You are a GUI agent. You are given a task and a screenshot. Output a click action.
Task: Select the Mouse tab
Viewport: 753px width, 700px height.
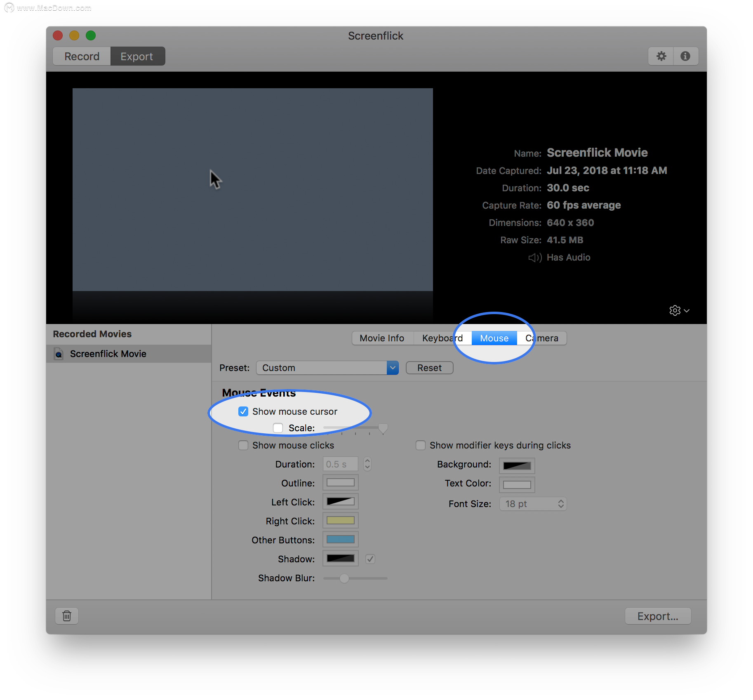(494, 338)
